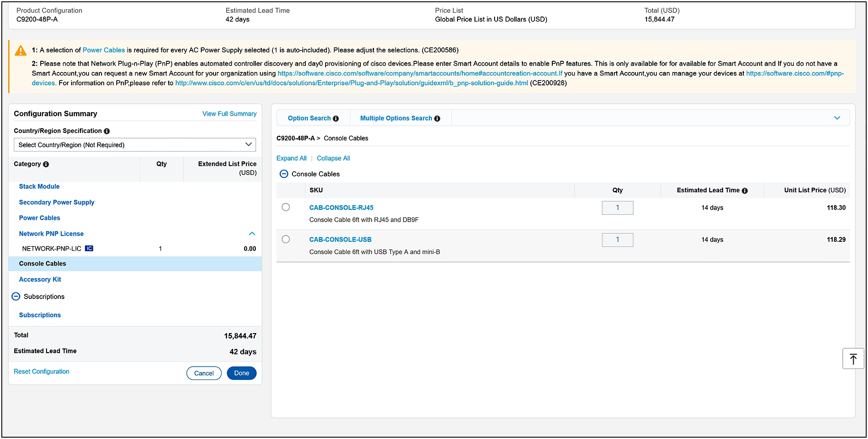
Task: Click info icon next to Multiple Options Search
Action: click(x=437, y=118)
